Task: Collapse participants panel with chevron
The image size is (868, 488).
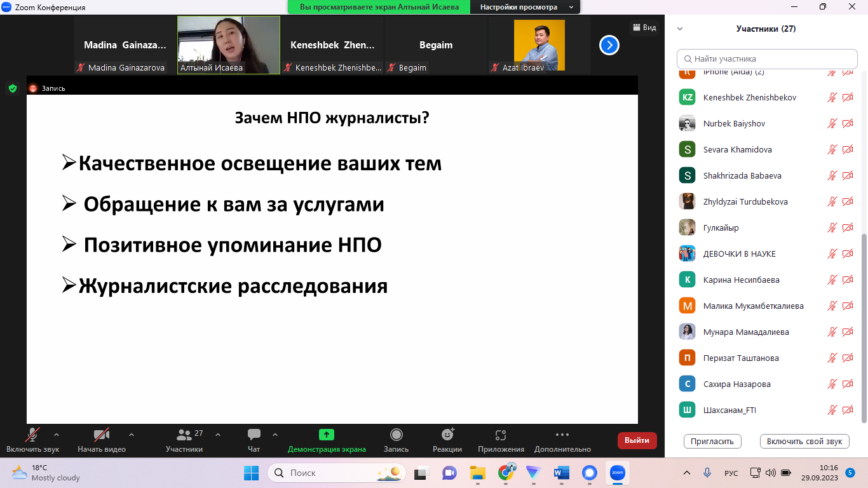Action: click(680, 29)
